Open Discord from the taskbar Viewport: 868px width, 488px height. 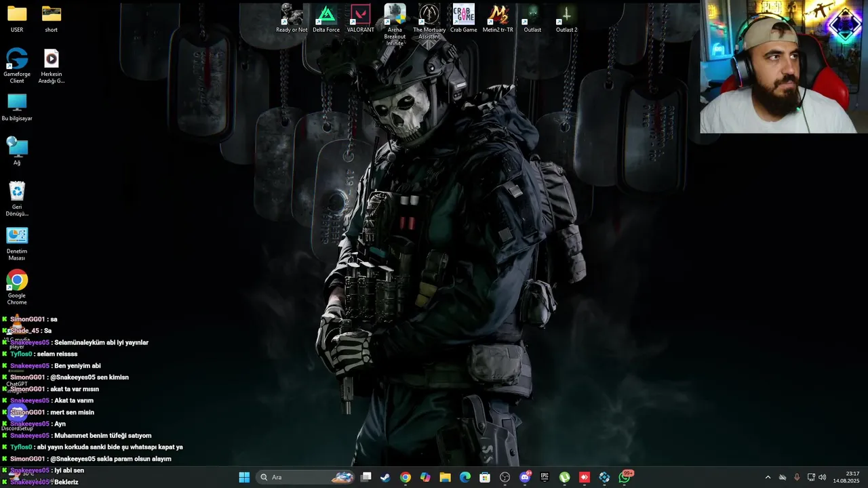click(525, 477)
